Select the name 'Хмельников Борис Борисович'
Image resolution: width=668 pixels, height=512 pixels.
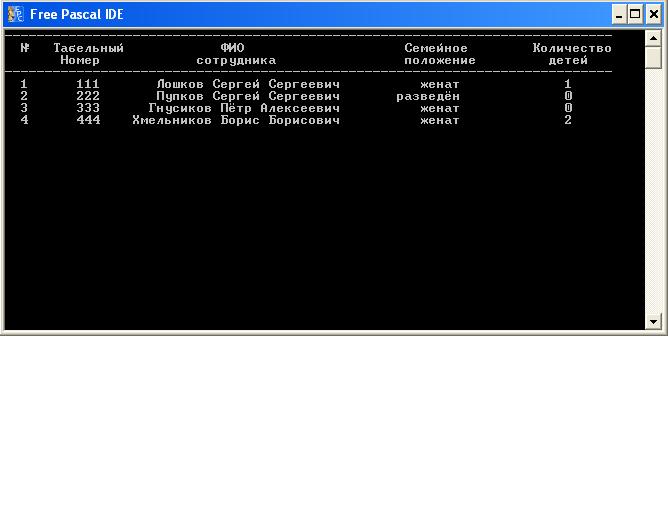pyautogui.click(x=236, y=121)
